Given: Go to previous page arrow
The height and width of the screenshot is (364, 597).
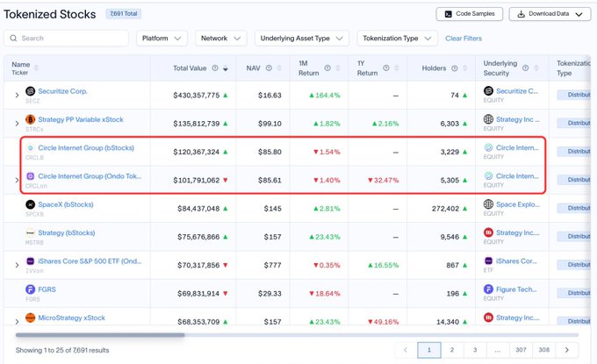Looking at the screenshot, I should (x=406, y=350).
